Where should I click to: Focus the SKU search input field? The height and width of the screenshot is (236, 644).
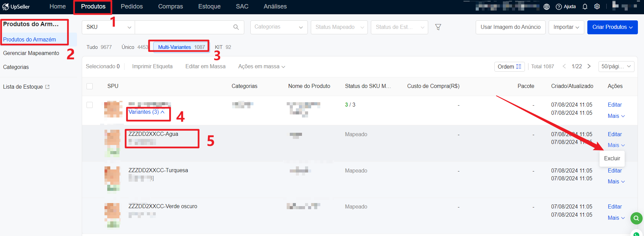tap(183, 27)
